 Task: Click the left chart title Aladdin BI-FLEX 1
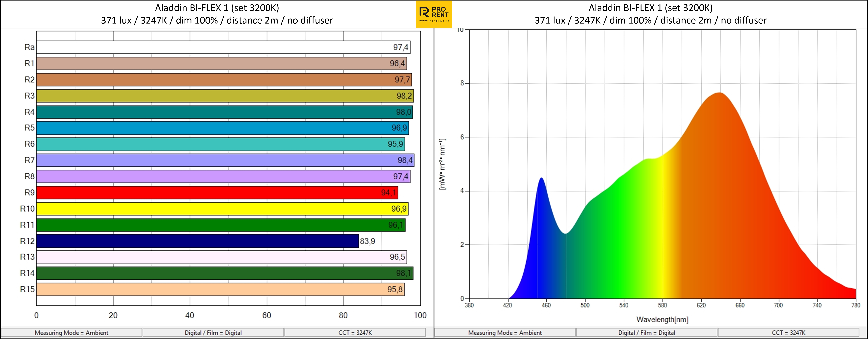click(217, 8)
